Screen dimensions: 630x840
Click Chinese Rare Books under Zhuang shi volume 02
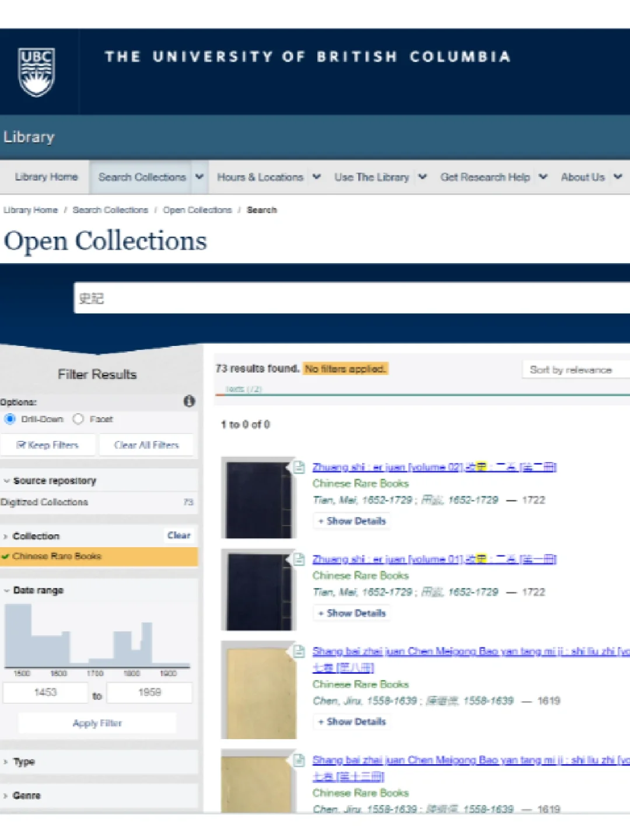360,484
